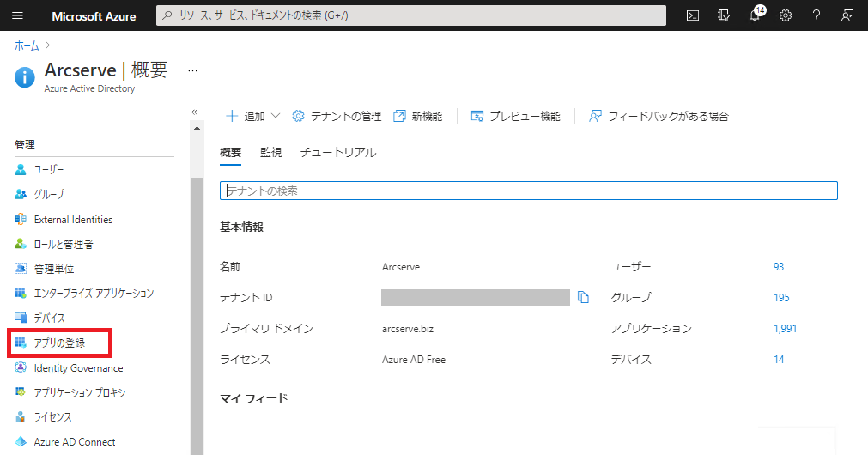
Task: Open Identity Governance label
Action: pos(78,367)
